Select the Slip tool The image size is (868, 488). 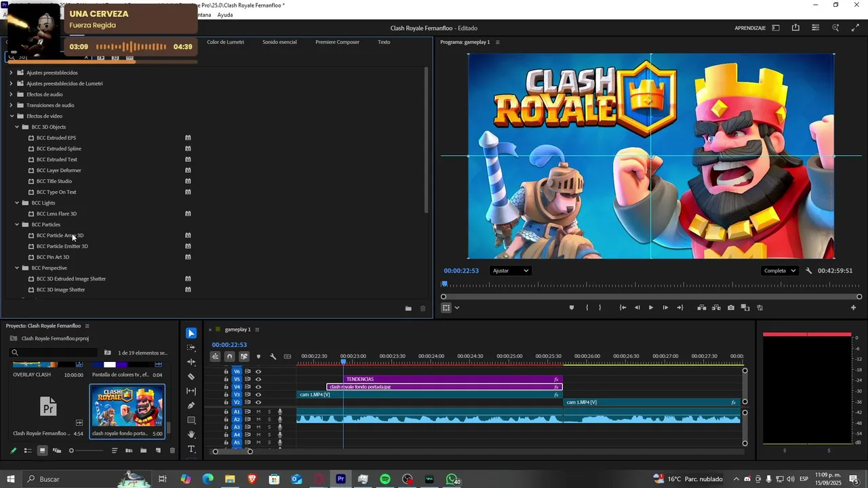tap(191, 391)
